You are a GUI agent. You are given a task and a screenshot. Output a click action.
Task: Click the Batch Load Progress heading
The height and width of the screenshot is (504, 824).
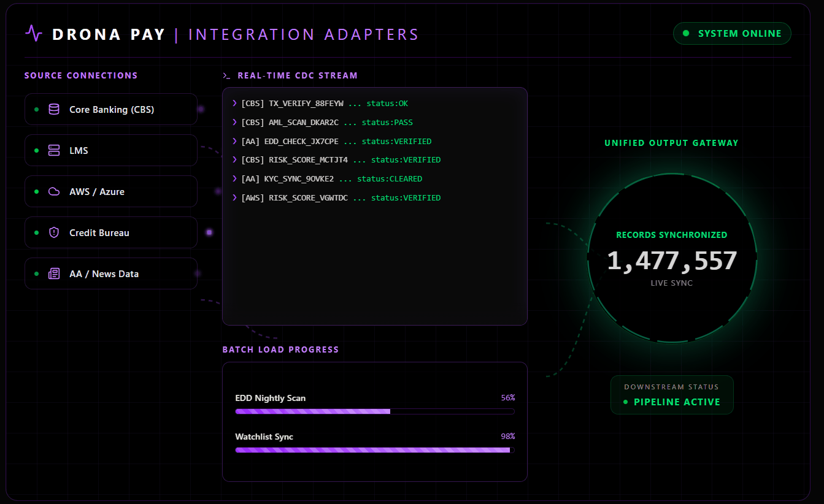tap(280, 350)
